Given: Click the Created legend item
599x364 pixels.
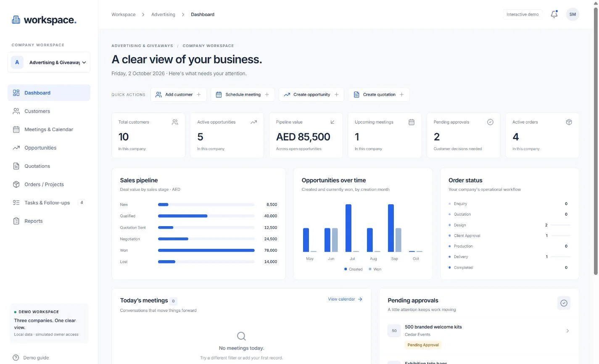Looking at the screenshot, I should (353, 269).
